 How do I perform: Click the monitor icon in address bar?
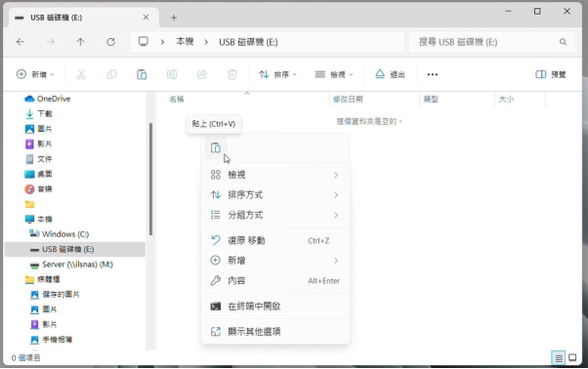click(144, 42)
